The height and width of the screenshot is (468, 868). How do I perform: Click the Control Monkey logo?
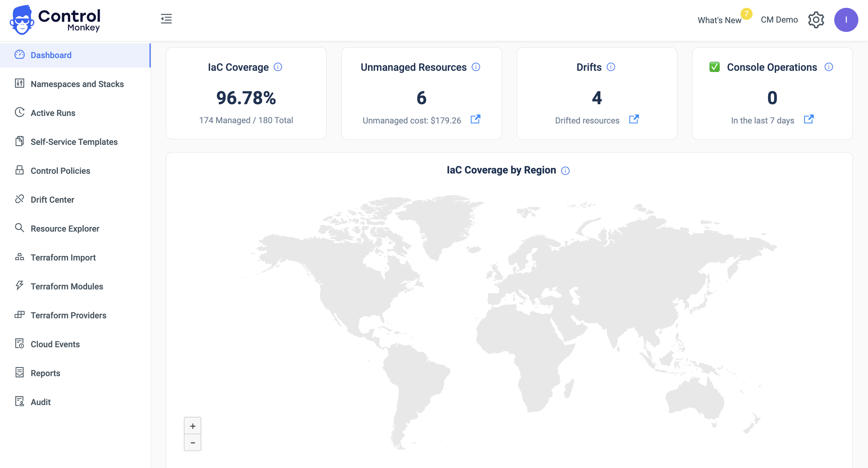[55, 20]
